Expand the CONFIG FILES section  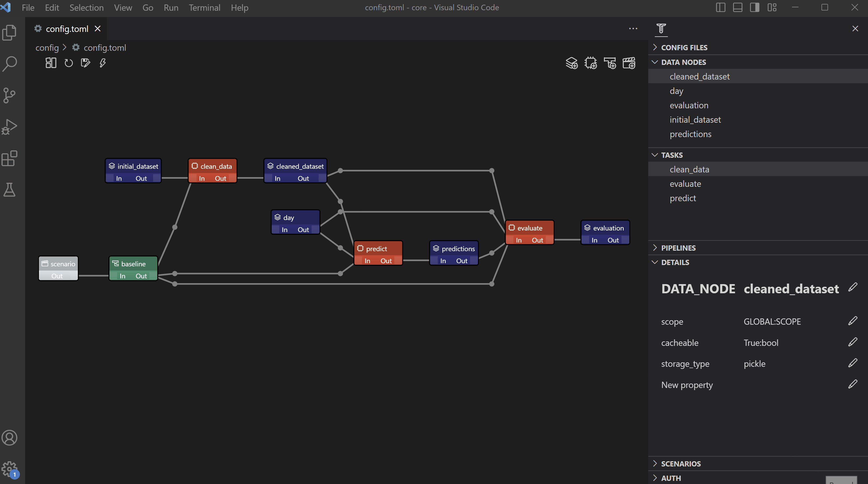[x=684, y=48]
